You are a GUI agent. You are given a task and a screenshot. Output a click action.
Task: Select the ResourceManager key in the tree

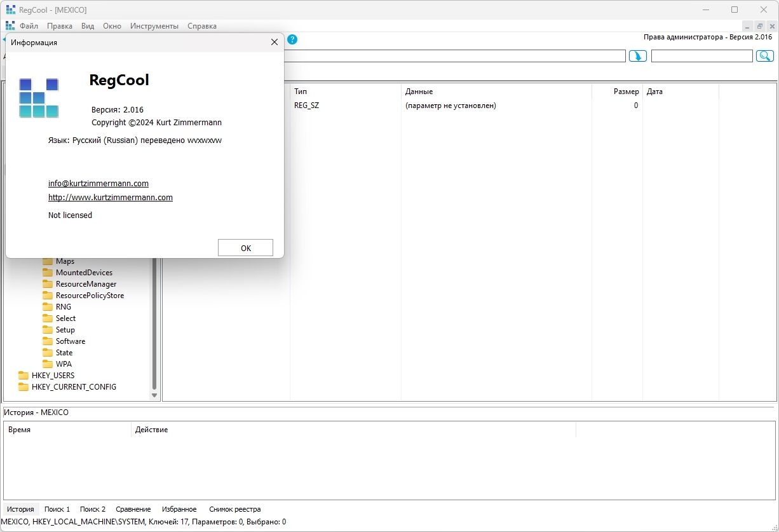pyautogui.click(x=86, y=284)
